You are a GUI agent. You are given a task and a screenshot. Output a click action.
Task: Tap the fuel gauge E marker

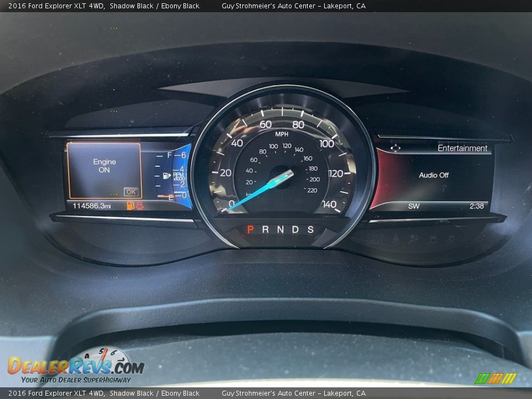[x=171, y=197]
